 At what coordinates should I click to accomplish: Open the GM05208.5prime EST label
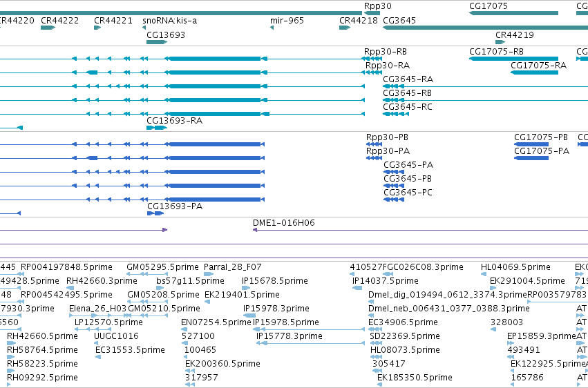163,295
